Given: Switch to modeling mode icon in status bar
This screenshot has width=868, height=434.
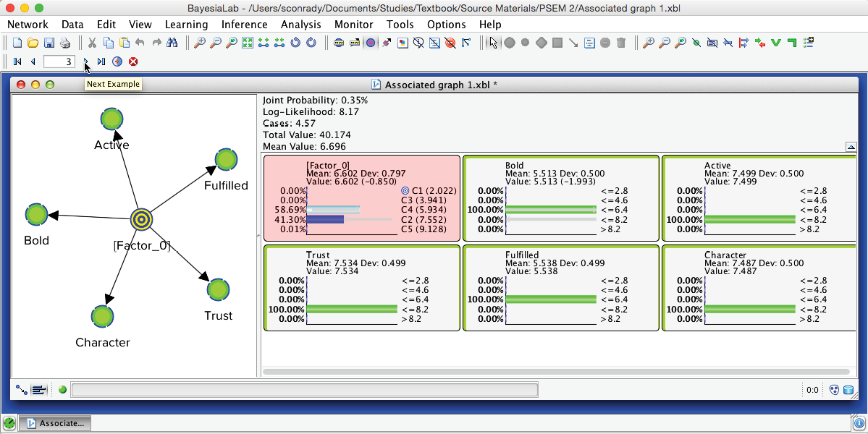Looking at the screenshot, I should [x=22, y=390].
